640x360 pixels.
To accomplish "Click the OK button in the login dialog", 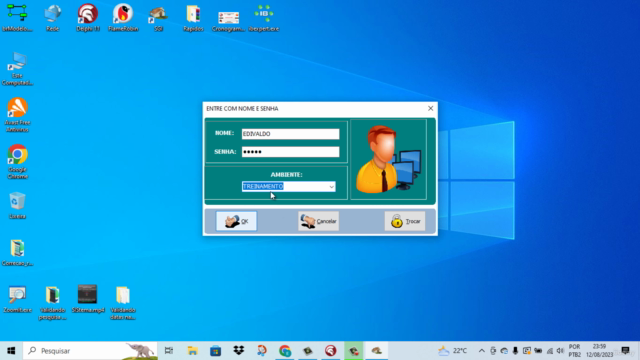I will coord(236,221).
